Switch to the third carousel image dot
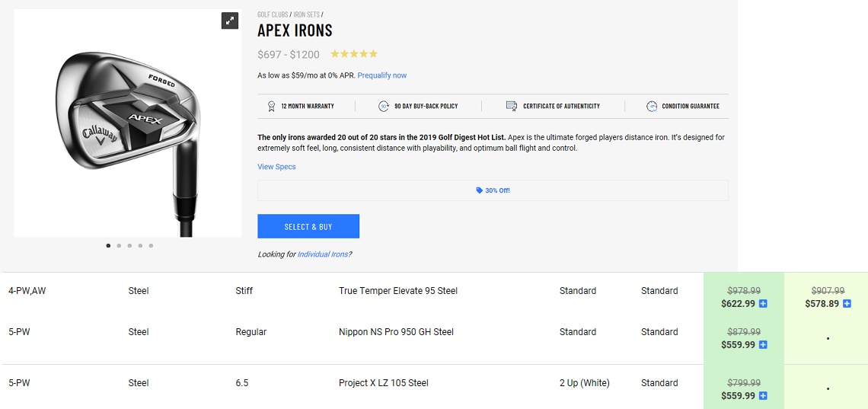 point(129,246)
